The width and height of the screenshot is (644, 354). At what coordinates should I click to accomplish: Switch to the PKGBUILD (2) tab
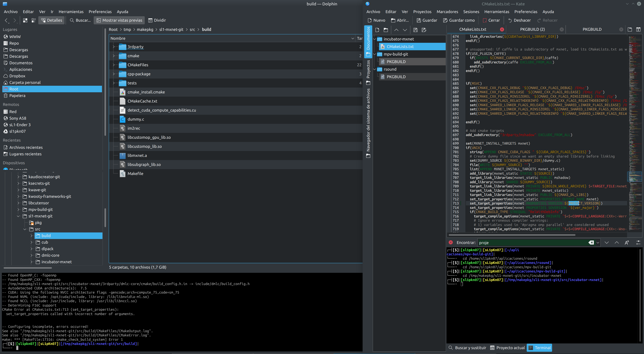click(532, 29)
